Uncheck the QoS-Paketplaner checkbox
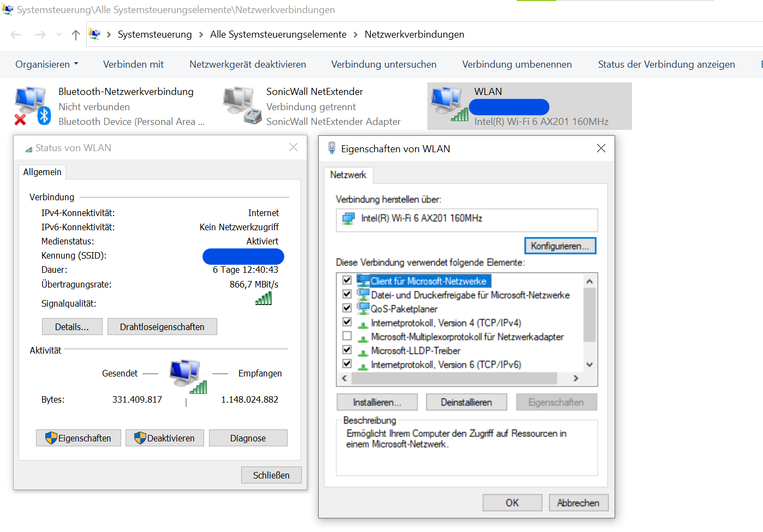 click(347, 308)
